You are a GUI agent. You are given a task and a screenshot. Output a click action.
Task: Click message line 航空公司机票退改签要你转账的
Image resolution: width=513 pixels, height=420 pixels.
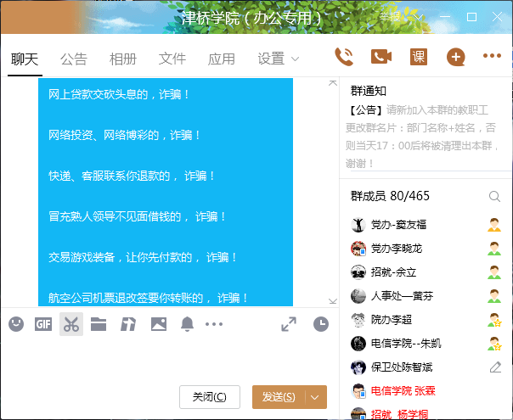pos(148,298)
